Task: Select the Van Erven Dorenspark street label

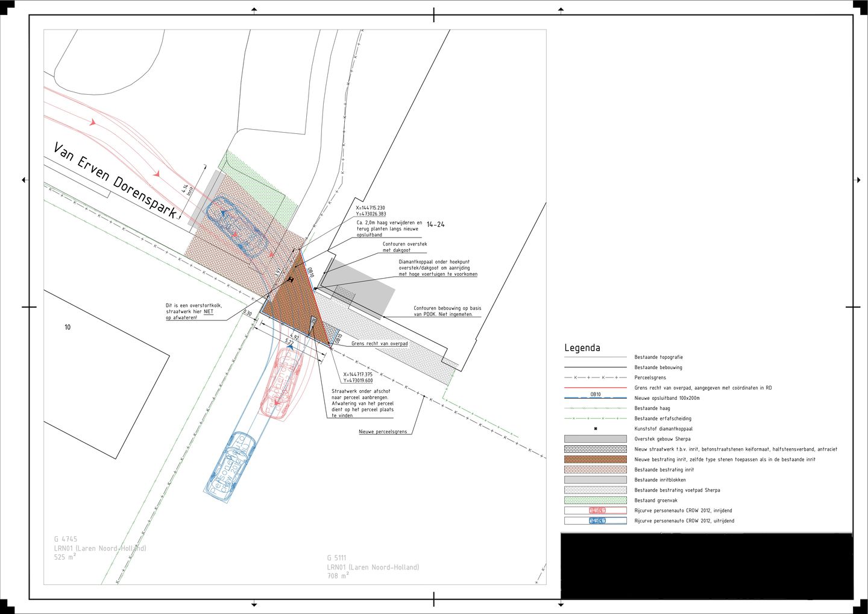Action: tap(116, 180)
